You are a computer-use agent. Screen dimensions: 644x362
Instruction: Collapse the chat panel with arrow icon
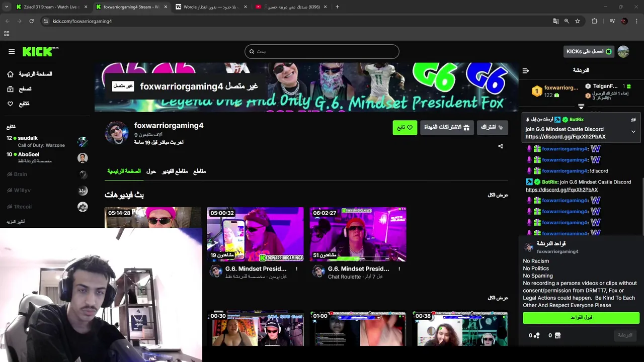tap(526, 70)
